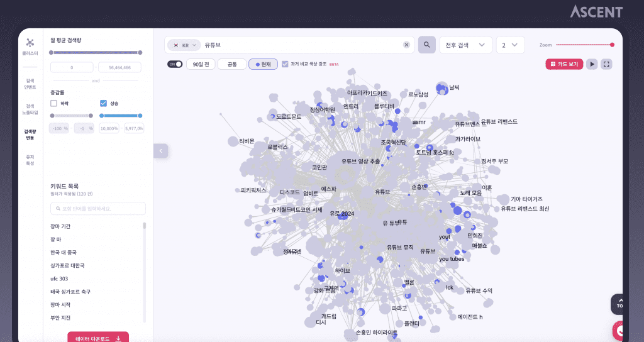Viewport: 644px width, 342px height.
Task: Enter fullscreen graph view
Action: 607,64
